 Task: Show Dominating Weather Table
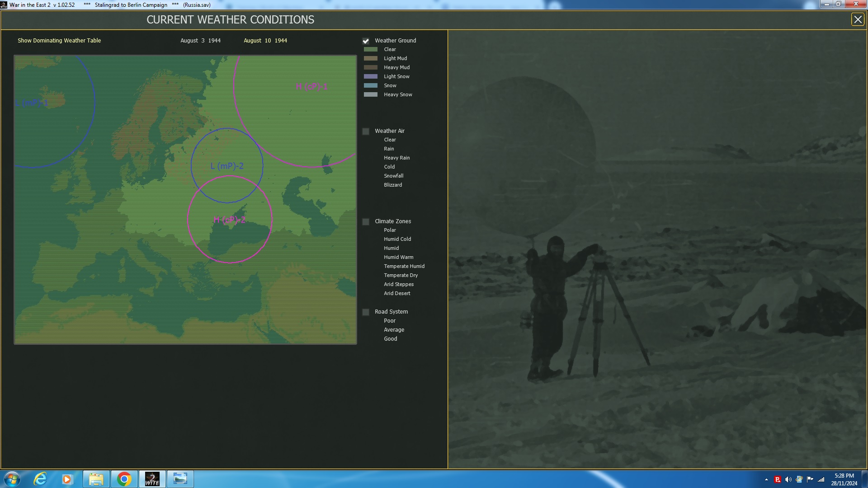click(59, 41)
